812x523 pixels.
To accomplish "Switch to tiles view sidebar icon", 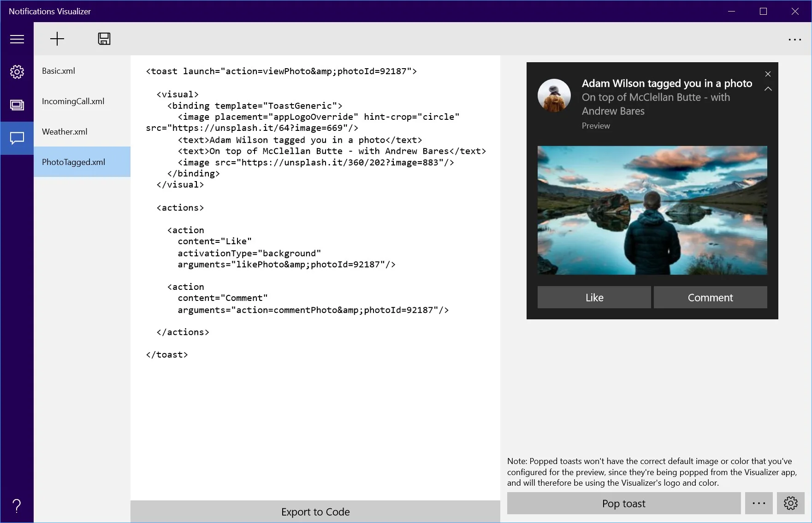I will 17,105.
